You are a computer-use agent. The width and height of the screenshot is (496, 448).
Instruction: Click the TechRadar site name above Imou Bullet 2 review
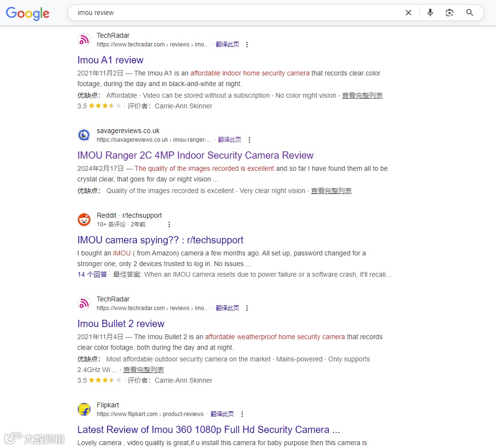[113, 299]
